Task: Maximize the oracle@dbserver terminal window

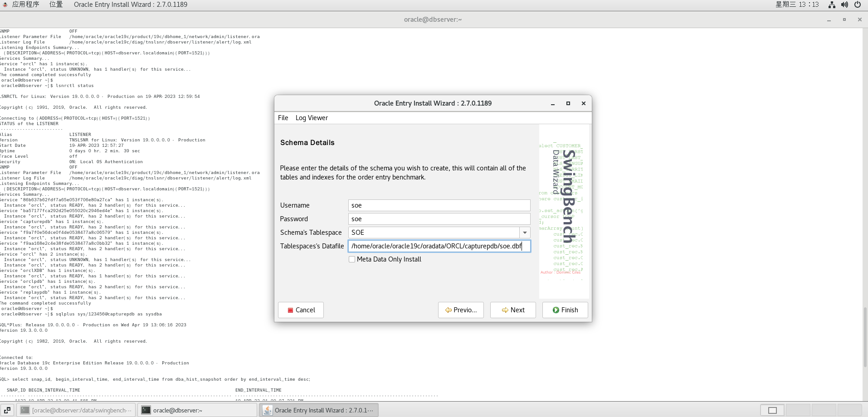Action: click(x=844, y=19)
